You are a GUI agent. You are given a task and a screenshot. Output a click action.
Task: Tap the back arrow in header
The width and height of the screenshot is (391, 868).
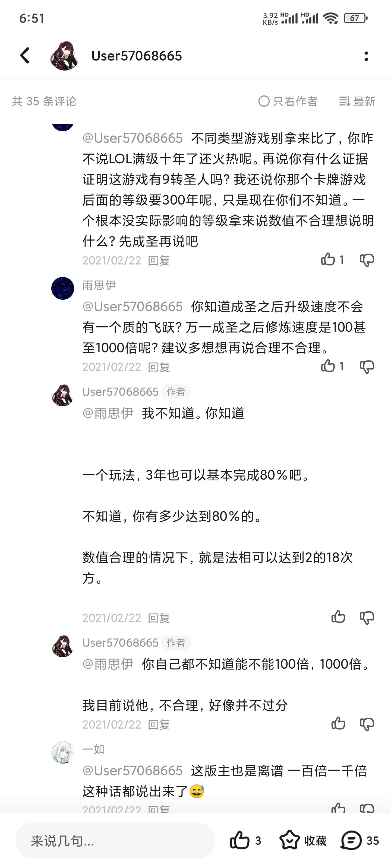(x=25, y=56)
